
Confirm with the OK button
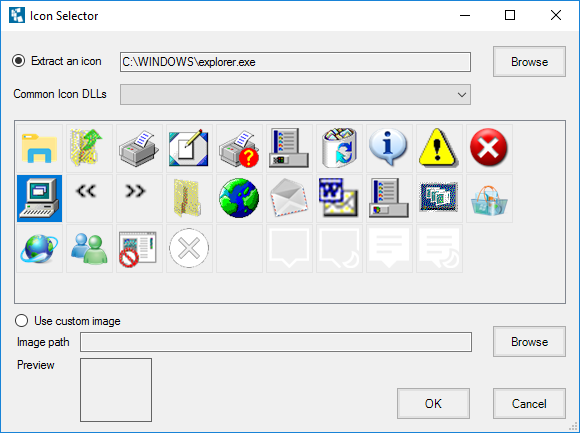[433, 403]
